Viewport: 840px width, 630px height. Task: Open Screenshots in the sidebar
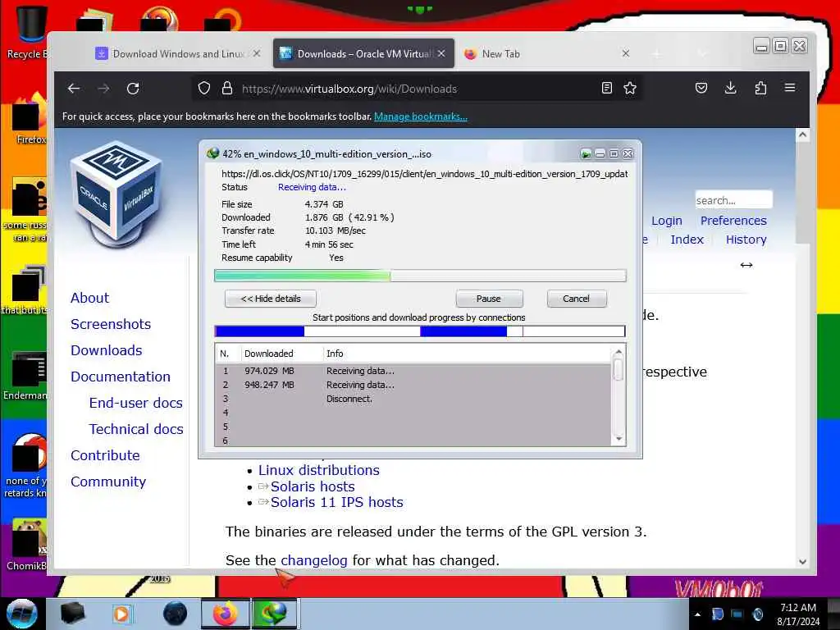(x=111, y=324)
